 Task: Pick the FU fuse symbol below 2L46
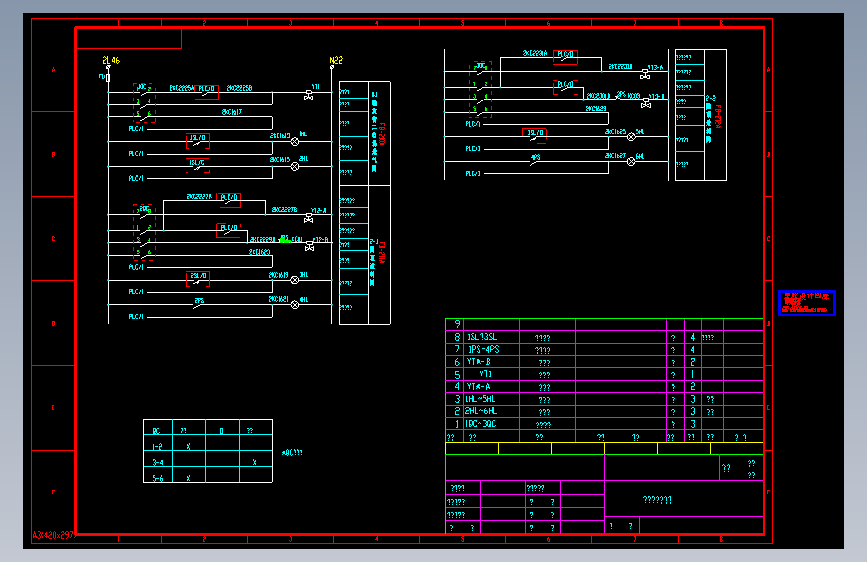[x=107, y=77]
